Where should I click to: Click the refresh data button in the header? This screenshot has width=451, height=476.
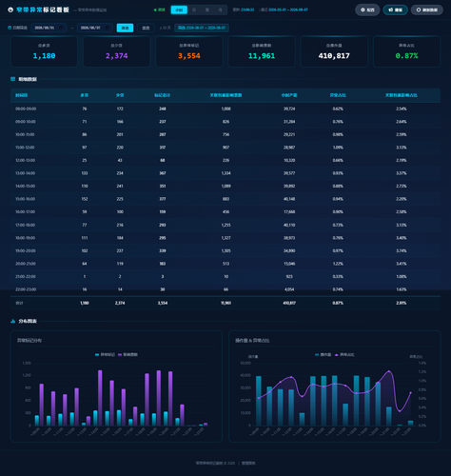[427, 10]
